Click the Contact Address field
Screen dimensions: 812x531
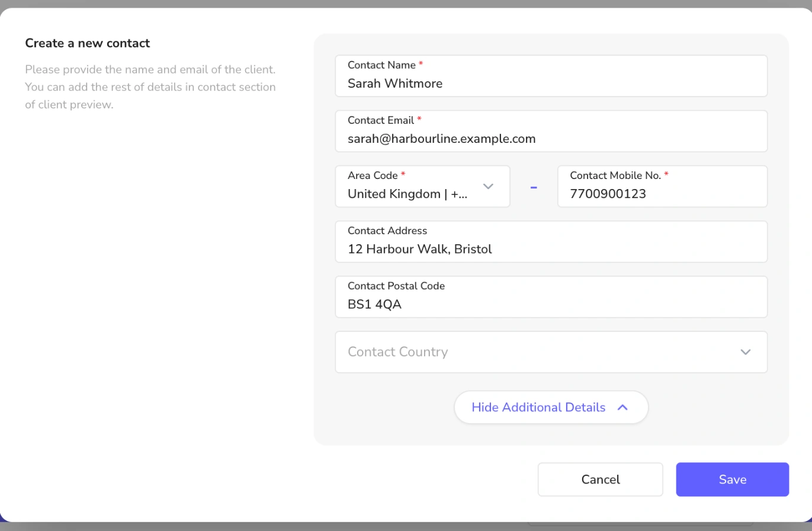coord(551,241)
